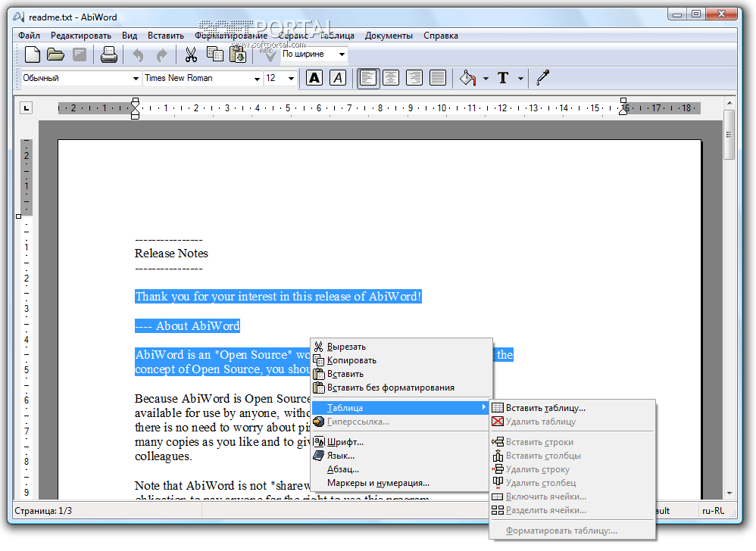Click the icon beside Разделить ячейки
Image resolution: width=756 pixels, height=551 pixels.
pos(498,510)
